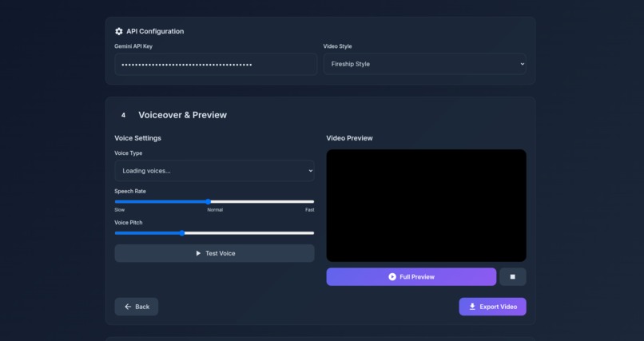Click the Export Video button
Screen dimensions: 644x341
(492, 307)
